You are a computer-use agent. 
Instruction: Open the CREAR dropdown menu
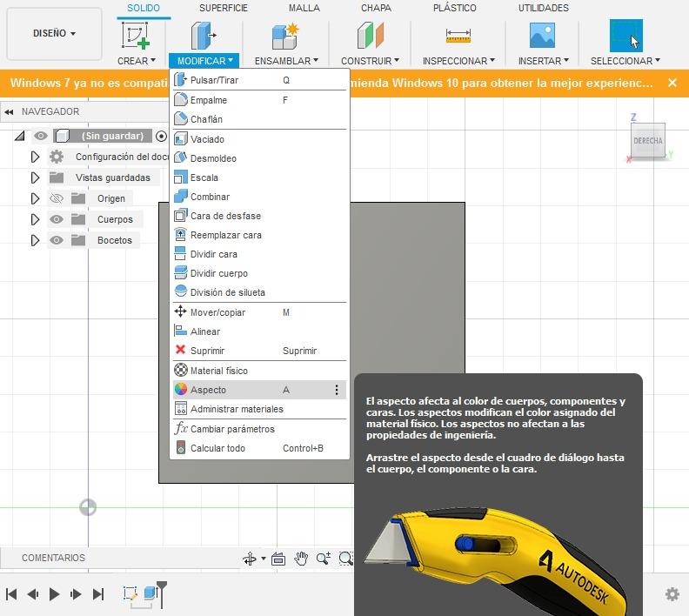click(137, 61)
